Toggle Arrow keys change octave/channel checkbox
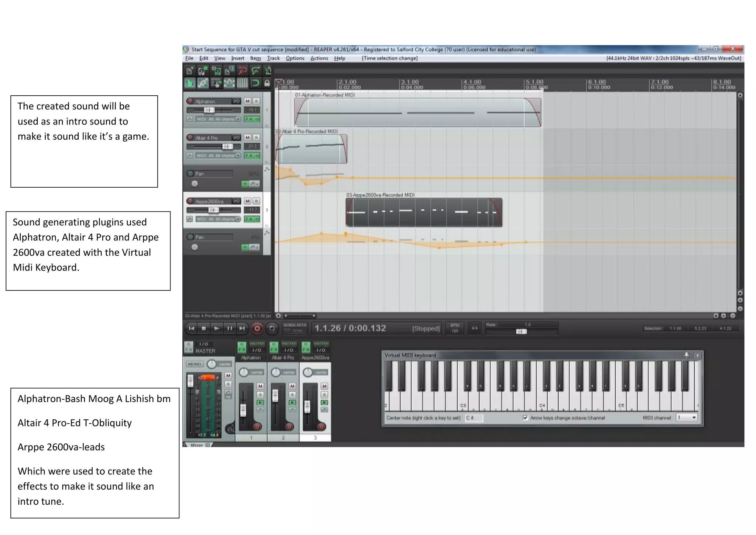 [x=525, y=418]
